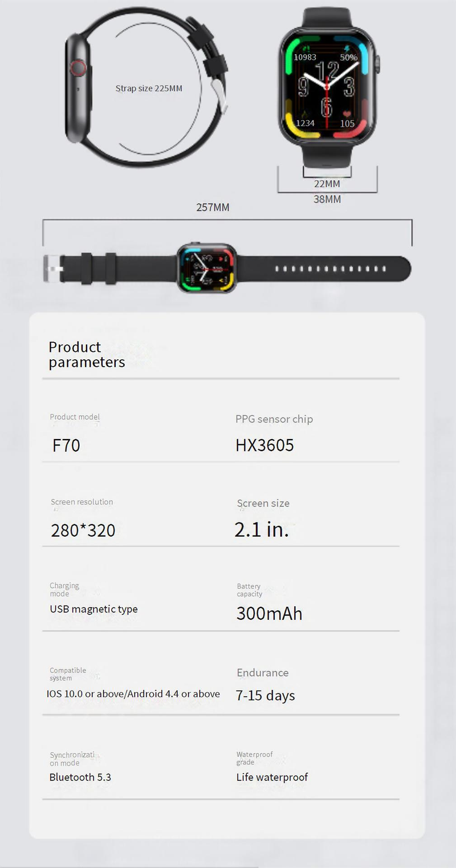Click the flame icon above 1234
Image resolution: width=456 pixels, height=868 pixels.
pos(304,114)
